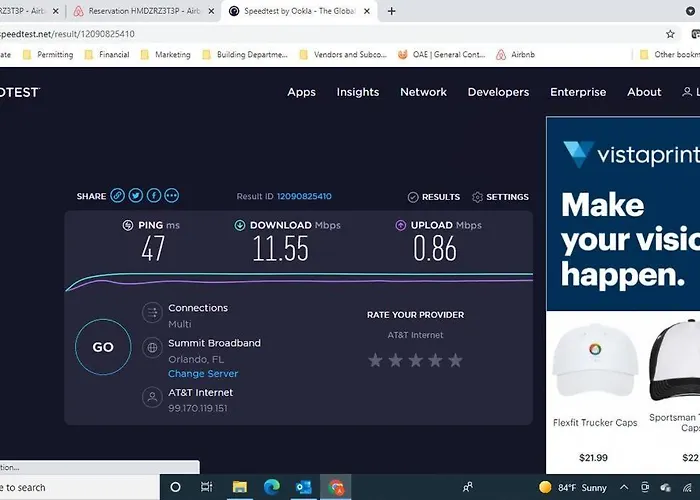This screenshot has height=500, width=700.
Task: Open the Settings gear
Action: click(x=500, y=197)
